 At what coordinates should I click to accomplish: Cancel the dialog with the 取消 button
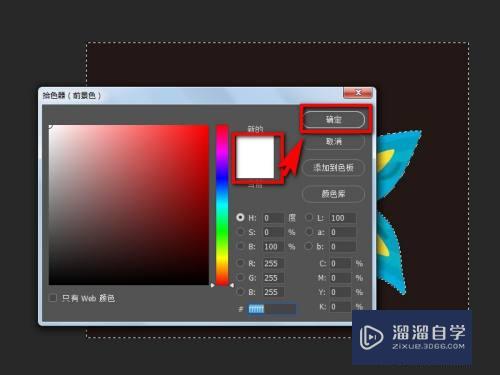[334, 142]
